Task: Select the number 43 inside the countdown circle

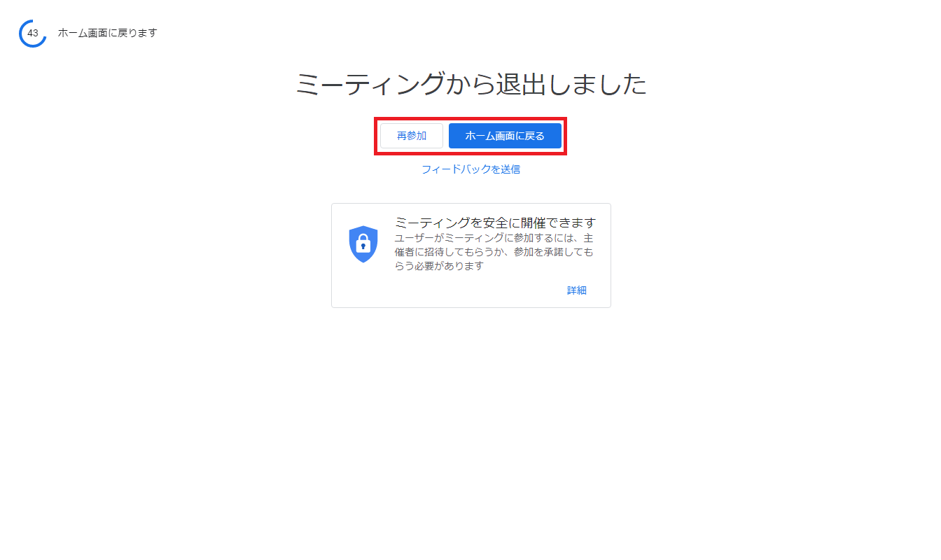Action: (x=33, y=33)
